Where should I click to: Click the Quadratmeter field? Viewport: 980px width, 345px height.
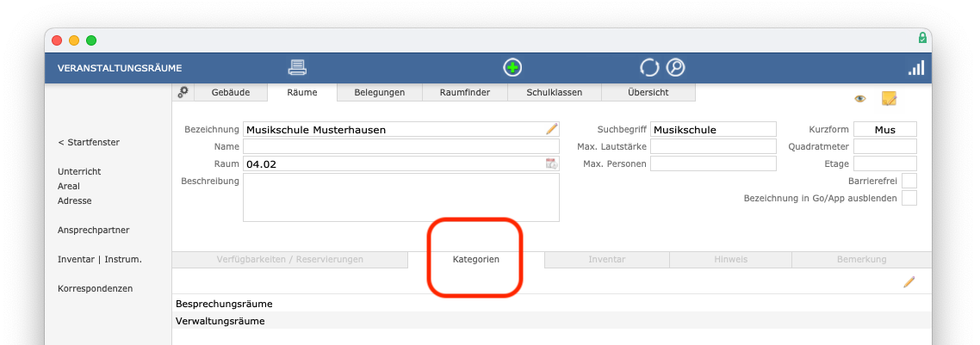[x=885, y=146]
